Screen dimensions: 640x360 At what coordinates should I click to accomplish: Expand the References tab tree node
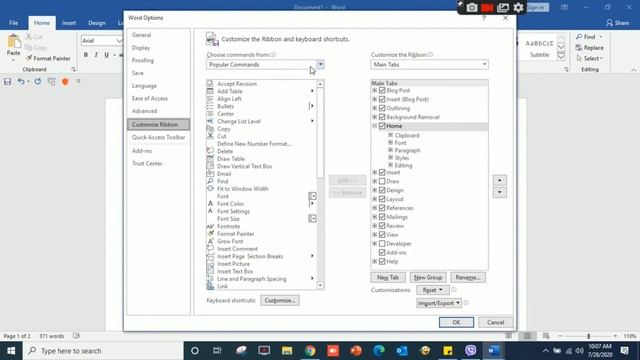375,208
